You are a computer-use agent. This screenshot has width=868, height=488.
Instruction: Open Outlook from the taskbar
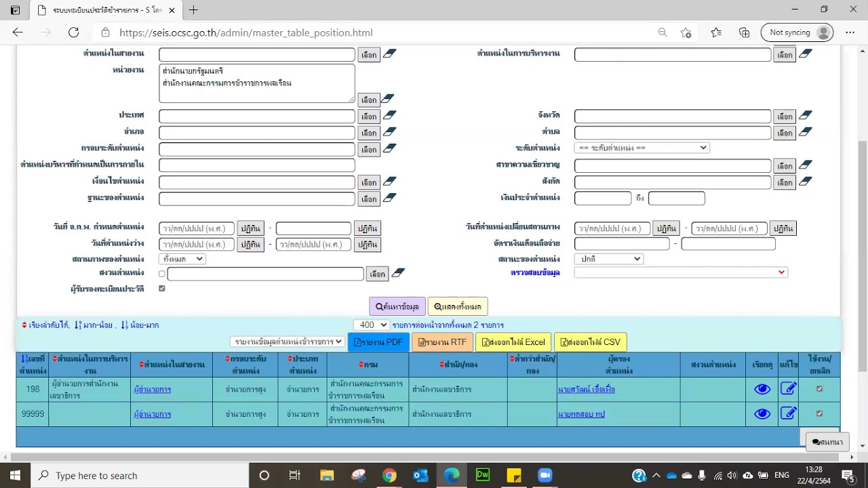pos(420,475)
